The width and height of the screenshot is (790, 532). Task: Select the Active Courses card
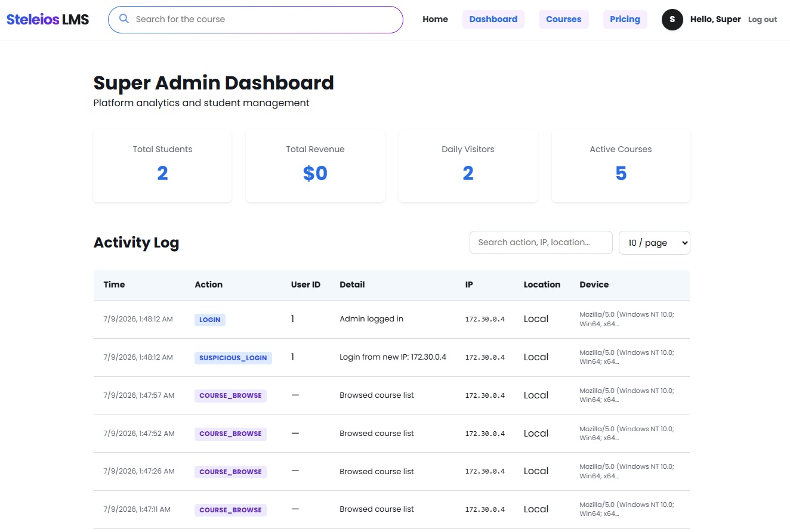coord(621,165)
